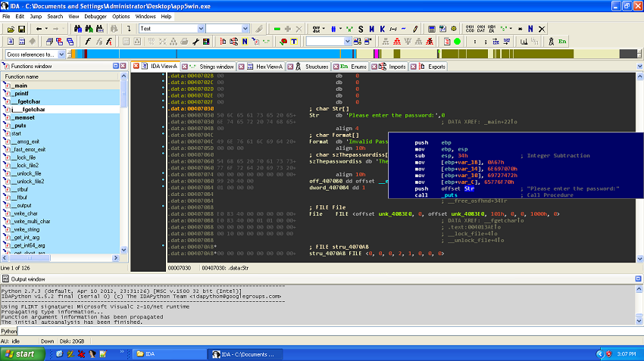The height and width of the screenshot is (361, 644).
Task: Open the back-arrow history dropdown
Action: tap(46, 29)
